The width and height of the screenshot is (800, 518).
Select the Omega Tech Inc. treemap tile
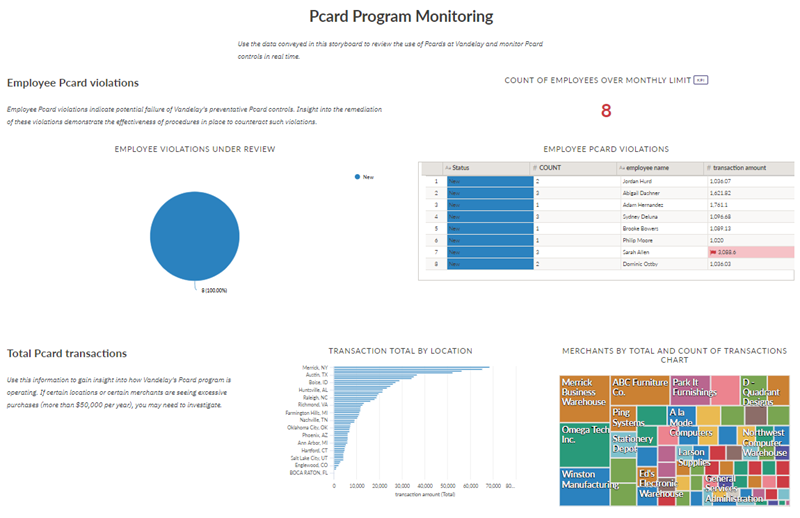click(x=582, y=440)
